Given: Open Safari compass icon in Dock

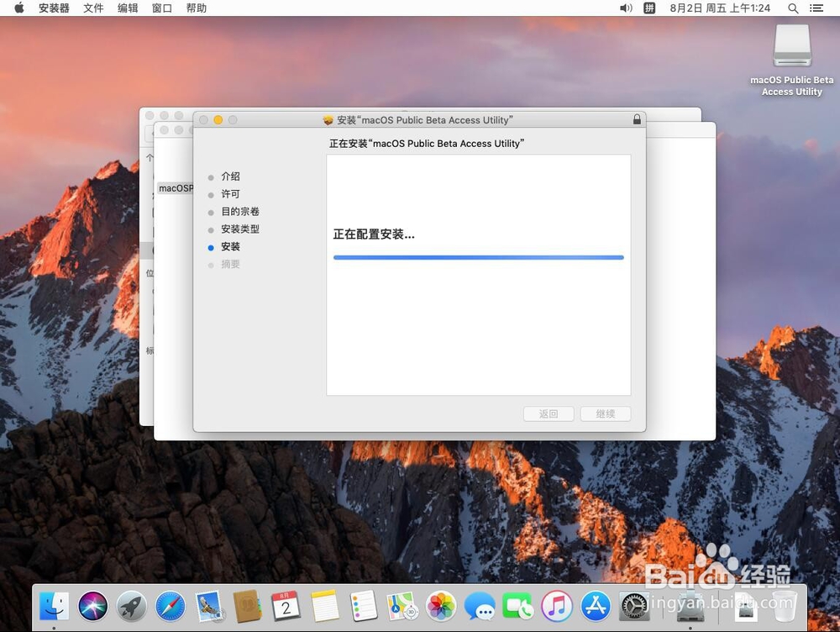Looking at the screenshot, I should point(170,606).
